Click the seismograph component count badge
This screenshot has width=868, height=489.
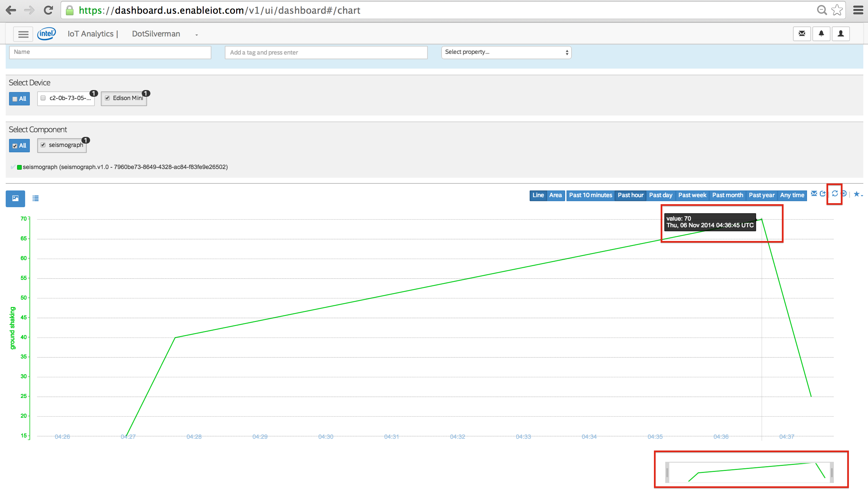85,140
